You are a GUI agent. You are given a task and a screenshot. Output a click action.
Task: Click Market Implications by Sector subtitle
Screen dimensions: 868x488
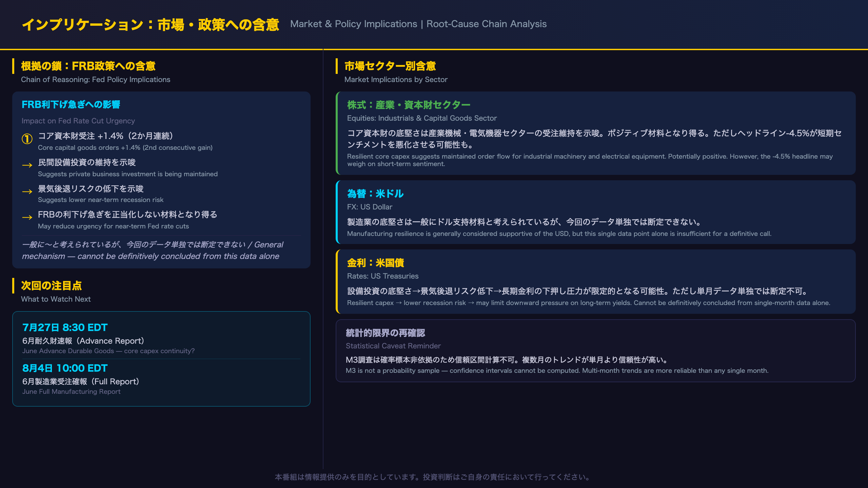coord(396,80)
